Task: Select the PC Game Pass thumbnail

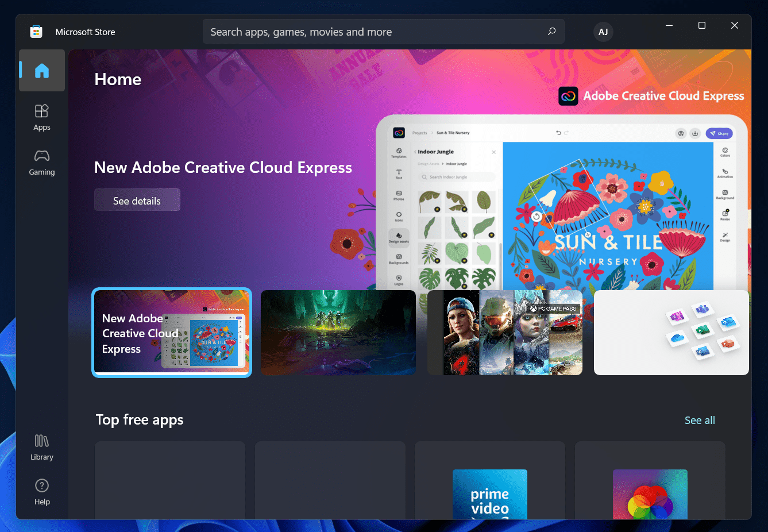Action: 505,333
